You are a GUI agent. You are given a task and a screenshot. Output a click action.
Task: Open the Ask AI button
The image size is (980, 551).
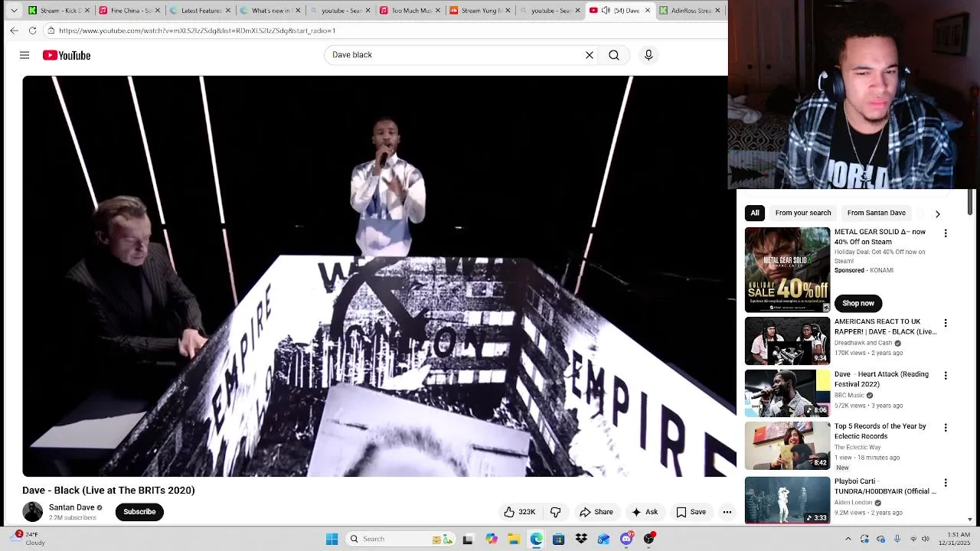coord(644,512)
